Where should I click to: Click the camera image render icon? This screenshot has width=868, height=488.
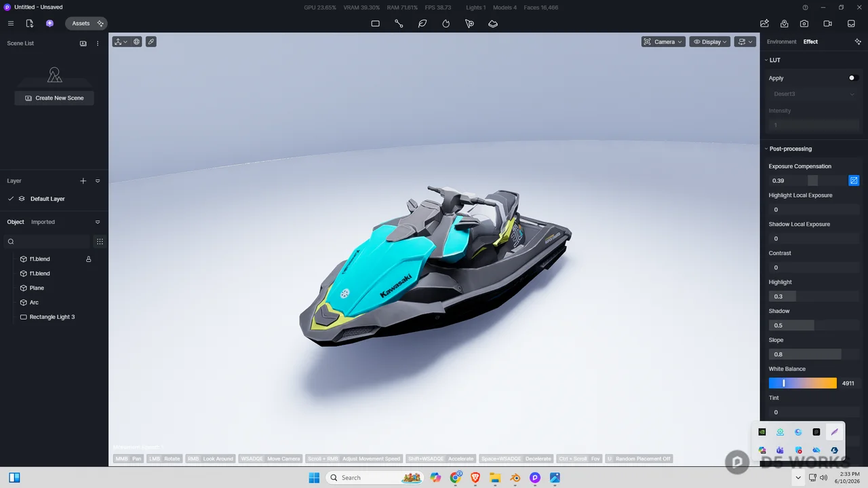coord(804,23)
